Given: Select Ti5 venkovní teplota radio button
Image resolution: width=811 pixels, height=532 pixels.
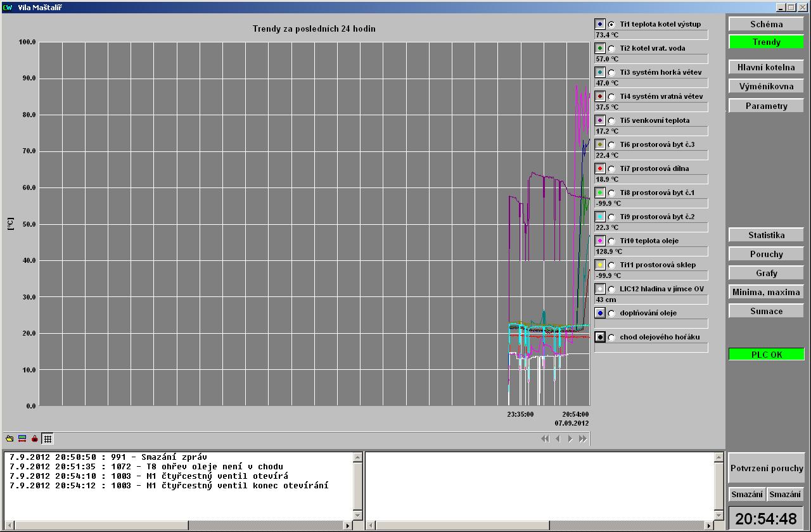Looking at the screenshot, I should point(611,121).
